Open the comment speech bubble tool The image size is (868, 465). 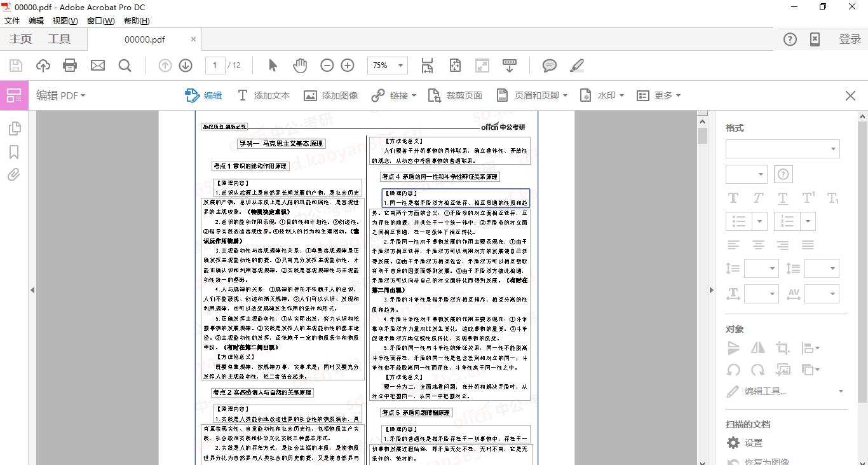pyautogui.click(x=548, y=65)
